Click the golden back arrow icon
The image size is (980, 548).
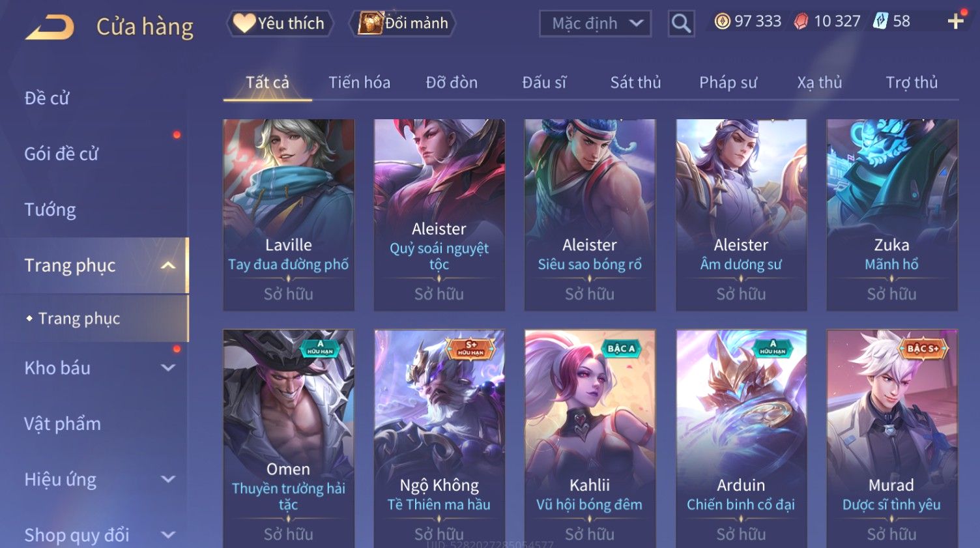(x=50, y=27)
